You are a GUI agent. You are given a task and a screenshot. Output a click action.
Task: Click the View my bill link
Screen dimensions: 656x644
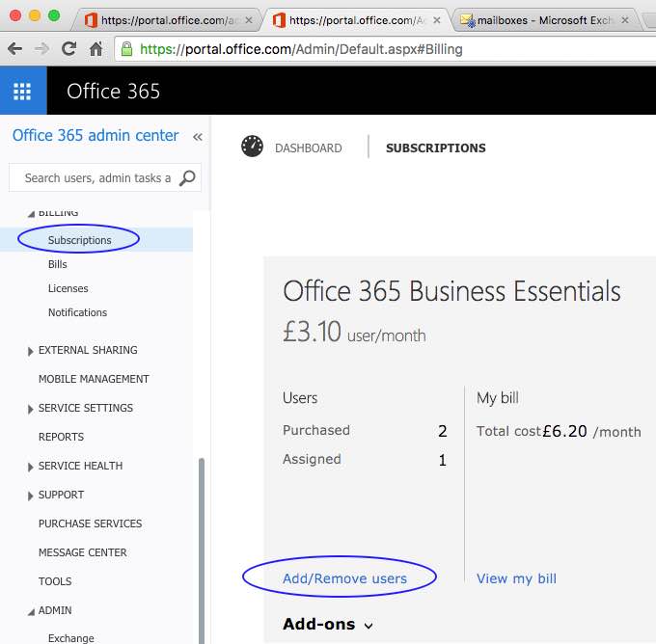(516, 578)
